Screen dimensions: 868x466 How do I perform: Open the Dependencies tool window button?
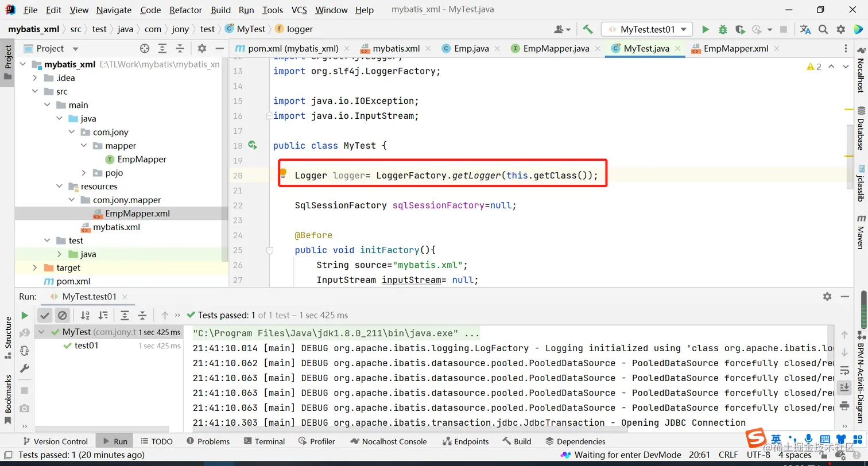pyautogui.click(x=575, y=441)
